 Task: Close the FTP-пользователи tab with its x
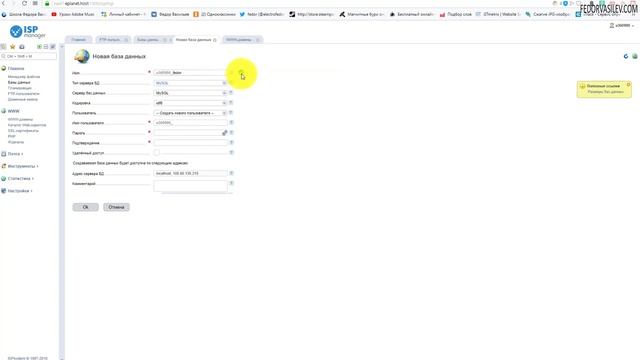126,40
